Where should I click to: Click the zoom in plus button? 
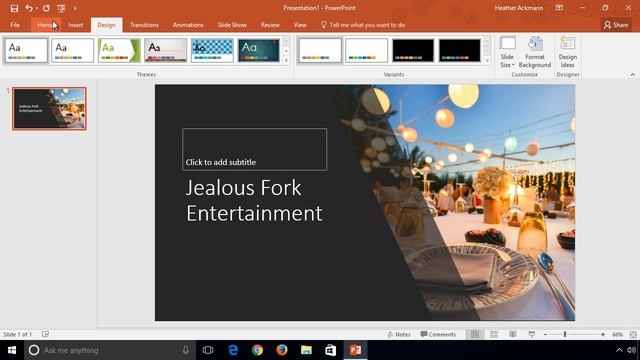click(602, 334)
